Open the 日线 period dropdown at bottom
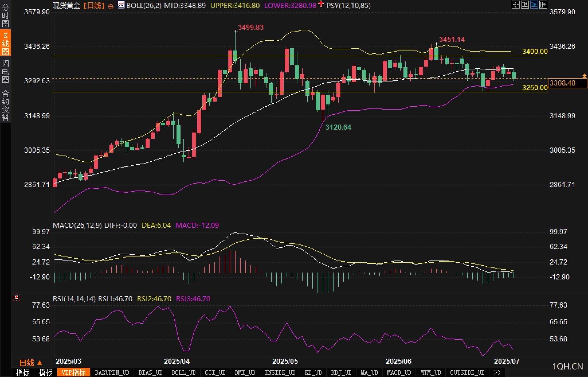Image resolution: width=588 pixels, height=377 pixels. pyautogui.click(x=31, y=363)
